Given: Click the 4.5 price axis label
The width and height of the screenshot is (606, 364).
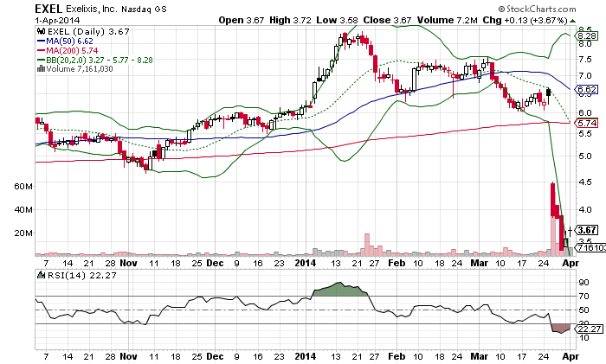Looking at the screenshot, I should (584, 182).
